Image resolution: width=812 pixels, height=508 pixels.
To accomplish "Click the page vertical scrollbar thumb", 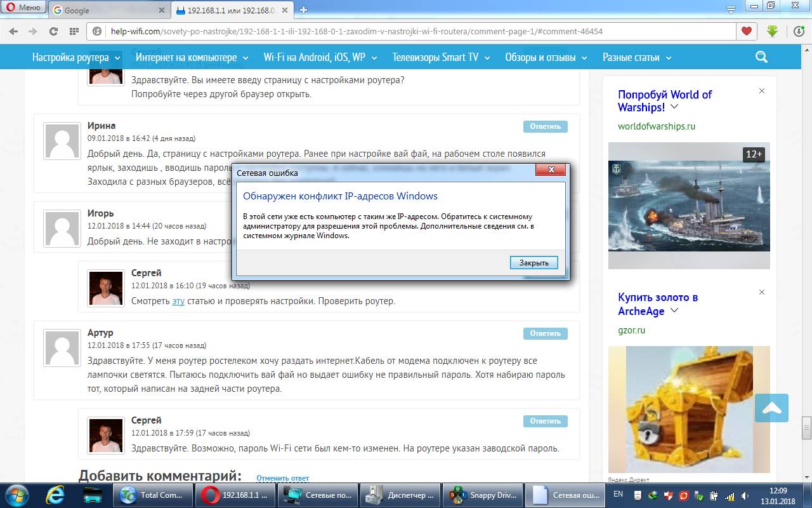I will tap(806, 428).
